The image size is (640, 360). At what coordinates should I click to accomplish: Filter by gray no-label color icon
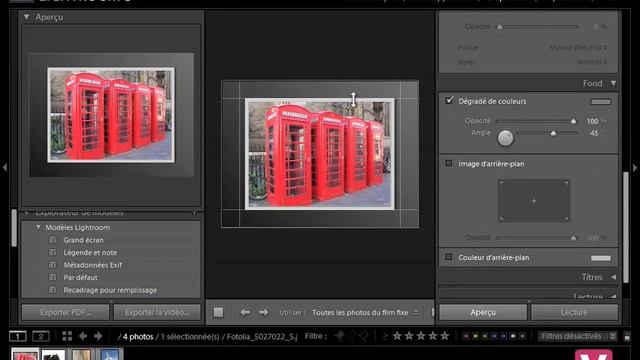(522, 336)
